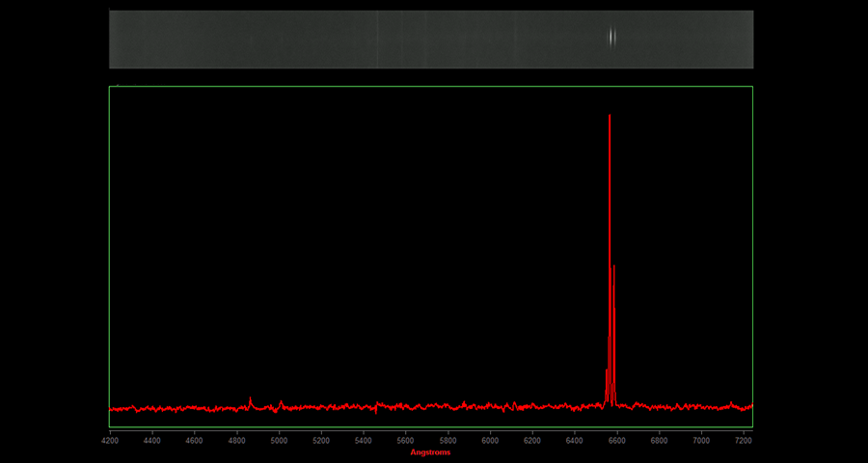Click the small peak near 4860 Angstroms

click(250, 398)
